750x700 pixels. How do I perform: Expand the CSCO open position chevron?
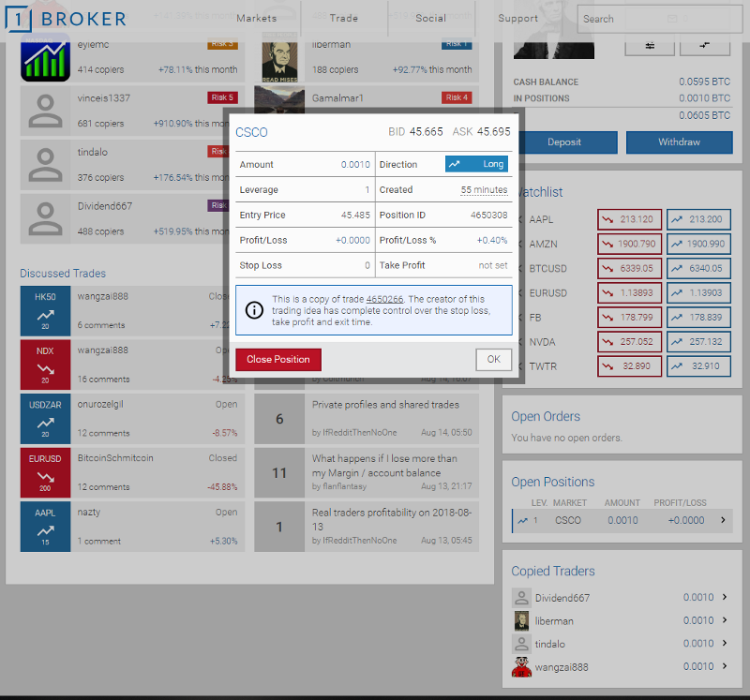click(723, 520)
